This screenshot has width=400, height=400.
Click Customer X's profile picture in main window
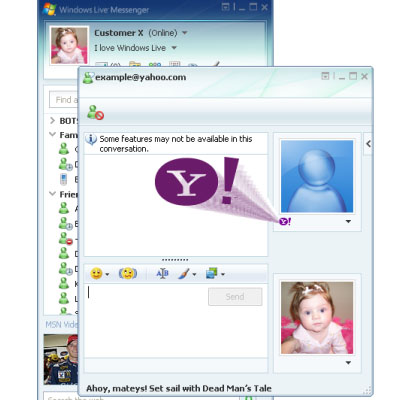coord(69,45)
